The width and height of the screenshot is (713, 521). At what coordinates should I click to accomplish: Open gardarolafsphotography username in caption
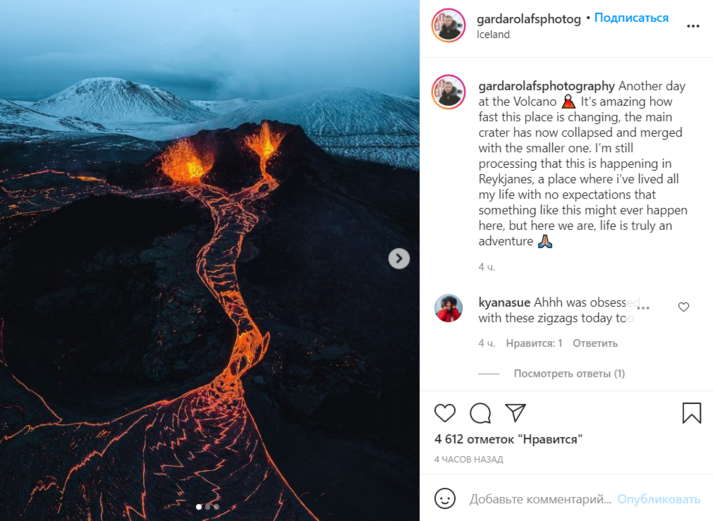coord(546,86)
